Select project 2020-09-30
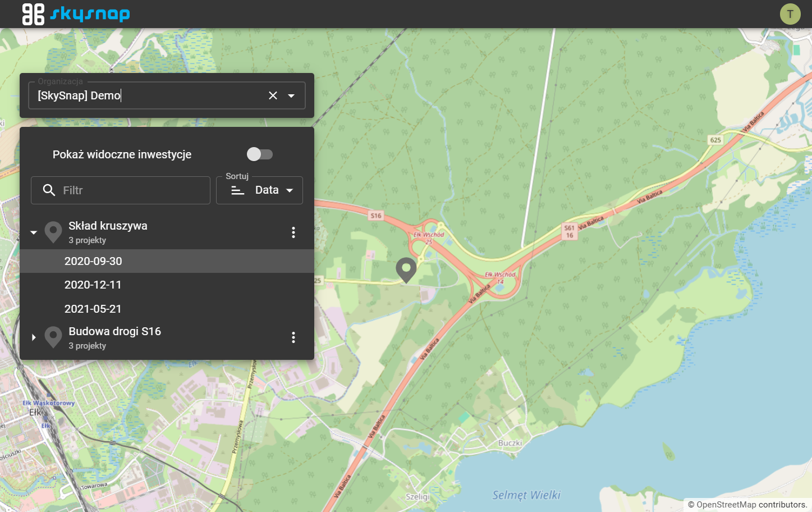812x512 pixels. click(x=167, y=261)
